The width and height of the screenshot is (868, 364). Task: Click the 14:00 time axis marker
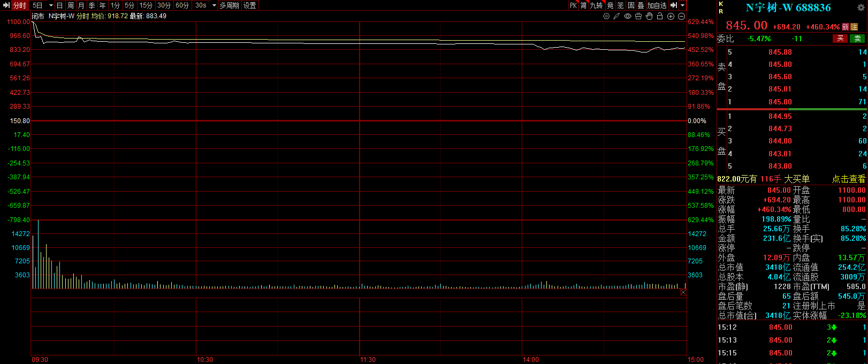(x=531, y=359)
